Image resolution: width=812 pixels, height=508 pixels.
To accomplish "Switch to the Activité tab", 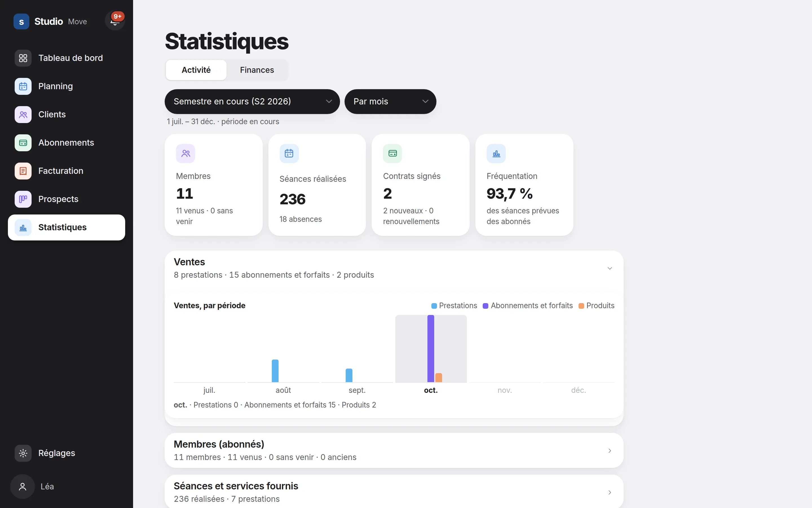I will (196, 70).
